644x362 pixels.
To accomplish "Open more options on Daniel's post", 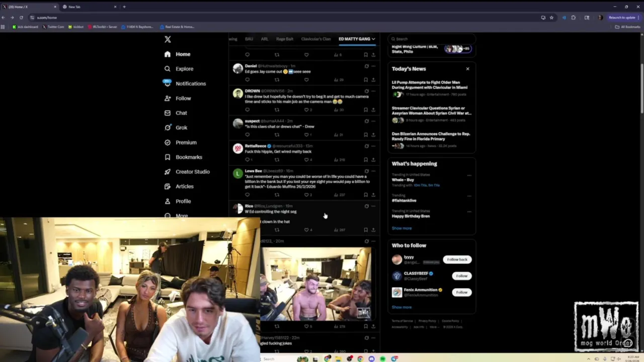I will click(x=373, y=66).
